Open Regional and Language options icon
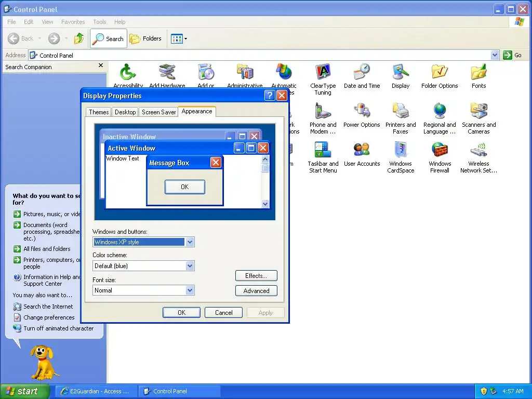The width and height of the screenshot is (532, 399). [x=440, y=118]
